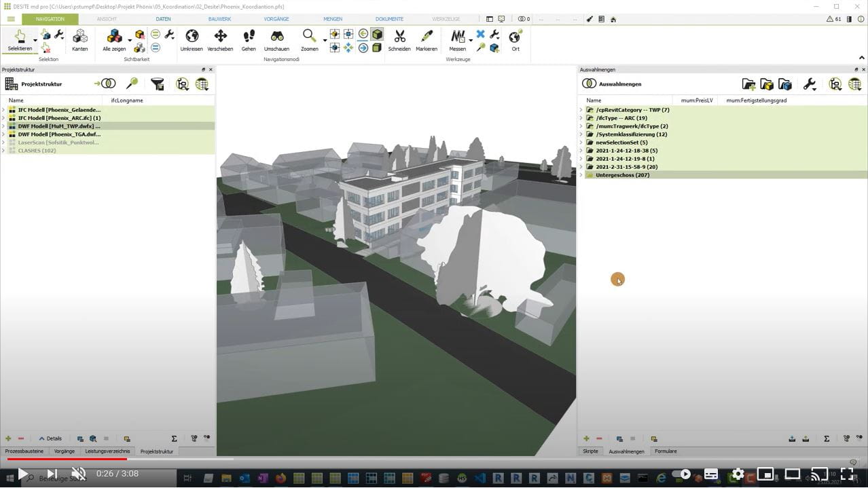Viewport: 868px width, 488px height.
Task: Click the Details button below the project tree
Action: coord(51,438)
